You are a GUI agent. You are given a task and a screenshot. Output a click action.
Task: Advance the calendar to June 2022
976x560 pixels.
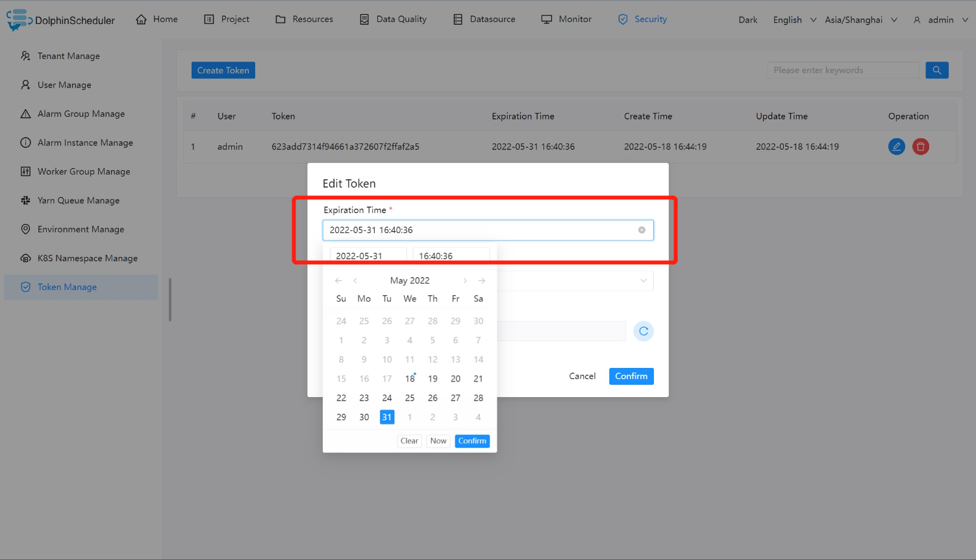pos(465,280)
